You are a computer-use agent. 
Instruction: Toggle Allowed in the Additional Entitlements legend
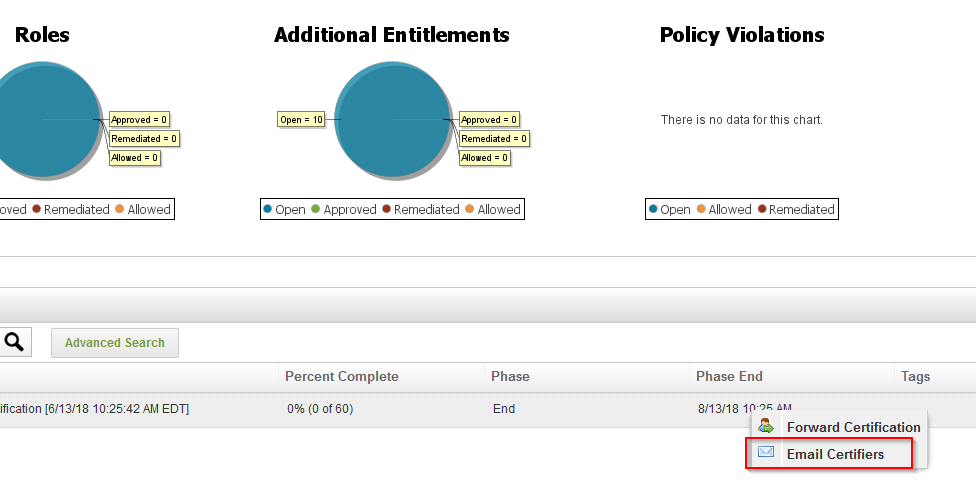[498, 210]
